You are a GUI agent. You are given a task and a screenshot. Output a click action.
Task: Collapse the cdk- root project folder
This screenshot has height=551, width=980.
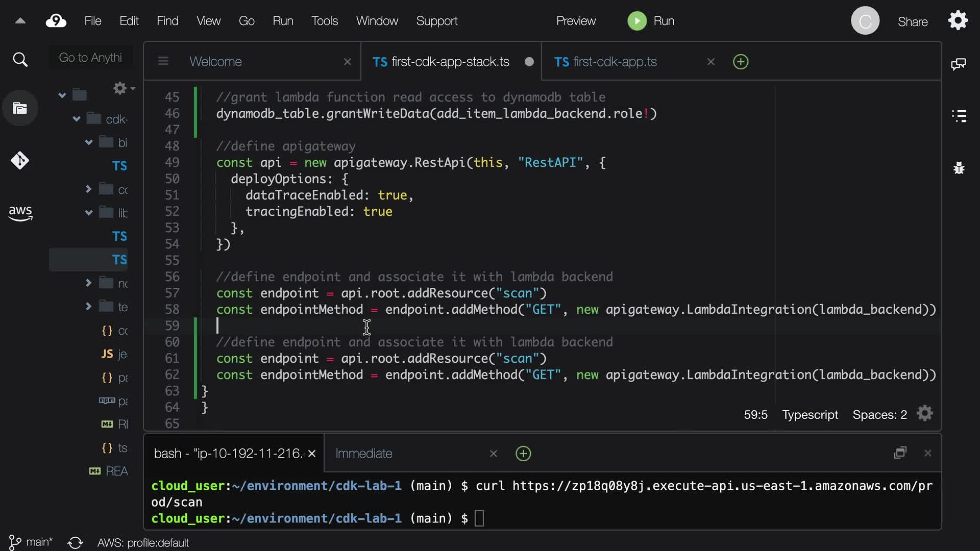point(77,119)
